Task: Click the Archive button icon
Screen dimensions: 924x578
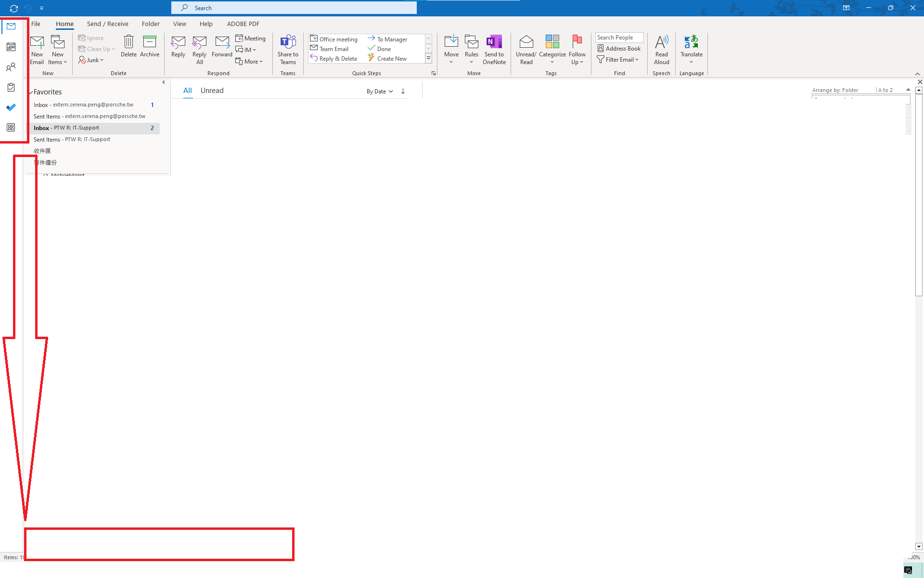Action: [150, 43]
